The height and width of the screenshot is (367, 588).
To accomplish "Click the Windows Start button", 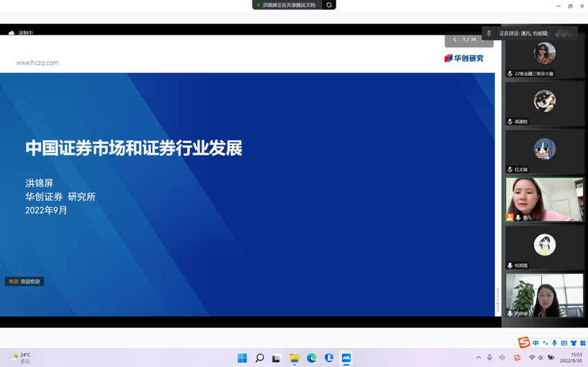I will pos(242,358).
